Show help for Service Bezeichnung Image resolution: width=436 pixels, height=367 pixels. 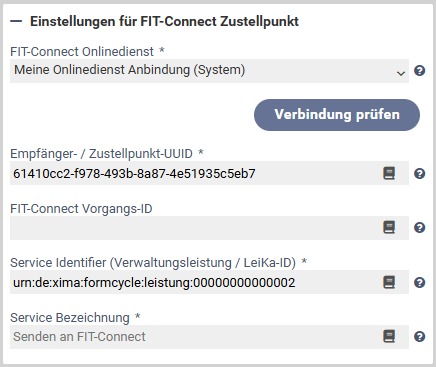[419, 336]
